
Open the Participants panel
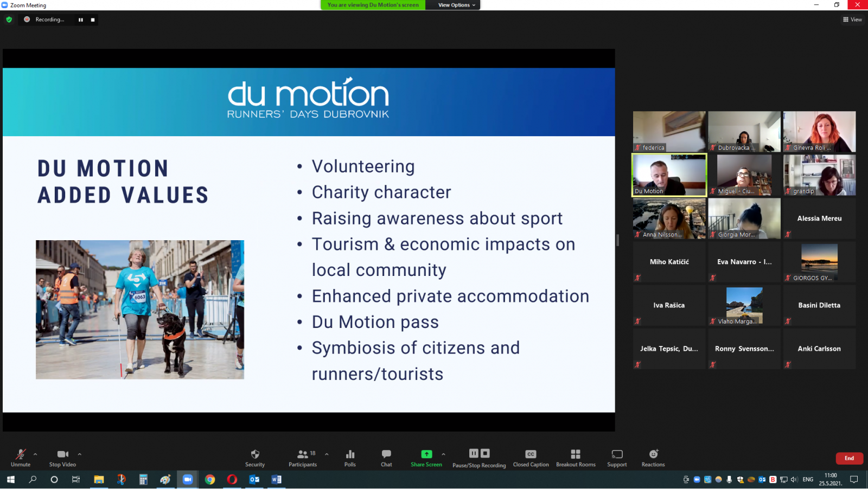coord(303,458)
